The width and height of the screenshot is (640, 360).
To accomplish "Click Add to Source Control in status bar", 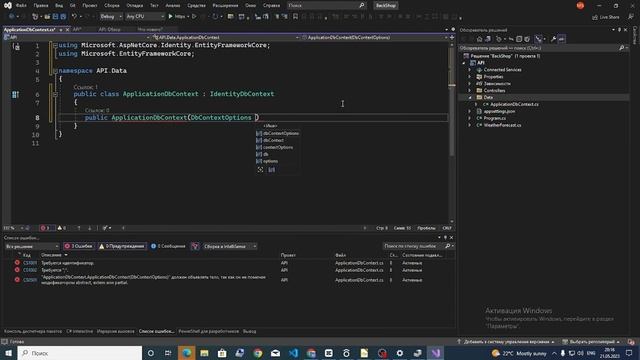I will point(506,342).
